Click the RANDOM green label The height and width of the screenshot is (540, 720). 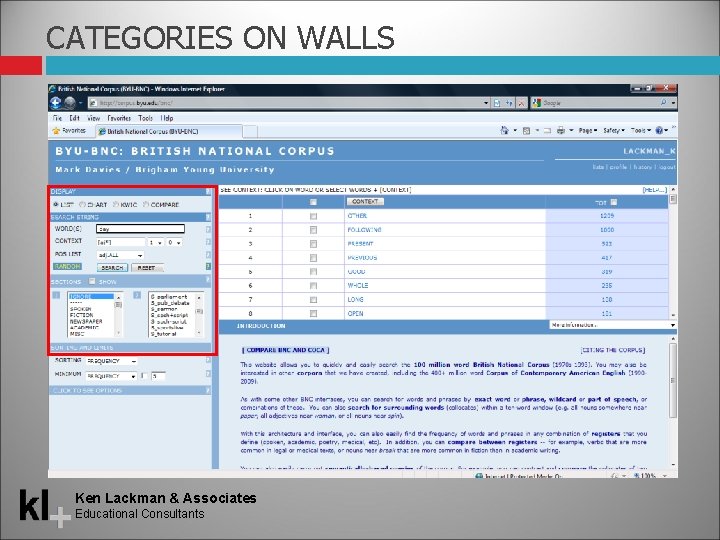(x=67, y=266)
